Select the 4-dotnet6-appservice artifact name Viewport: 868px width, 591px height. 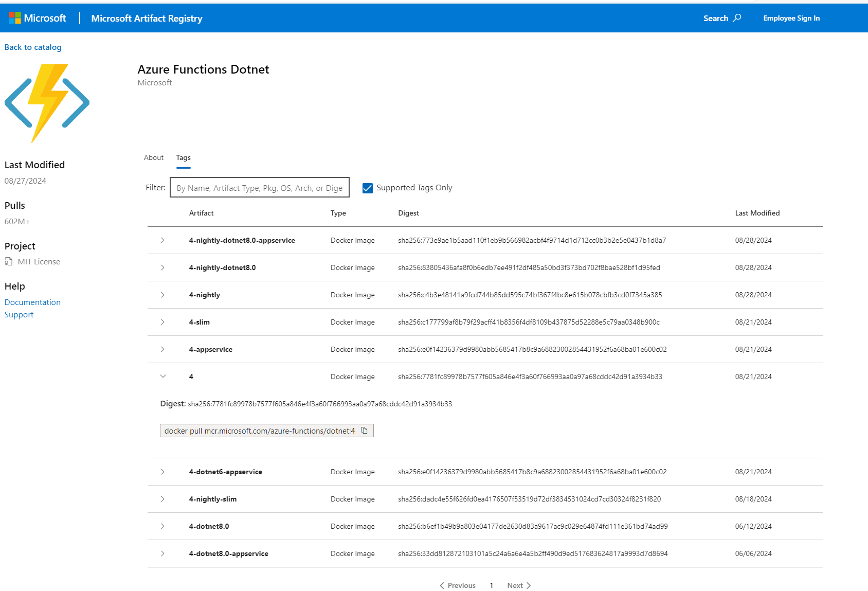click(226, 472)
